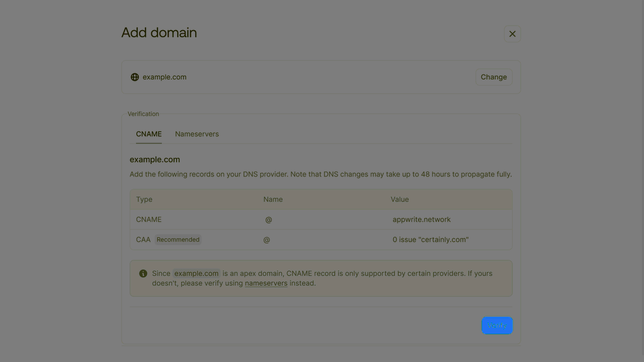Dismiss the Add domain dialog
The height and width of the screenshot is (362, 644).
[x=512, y=34]
